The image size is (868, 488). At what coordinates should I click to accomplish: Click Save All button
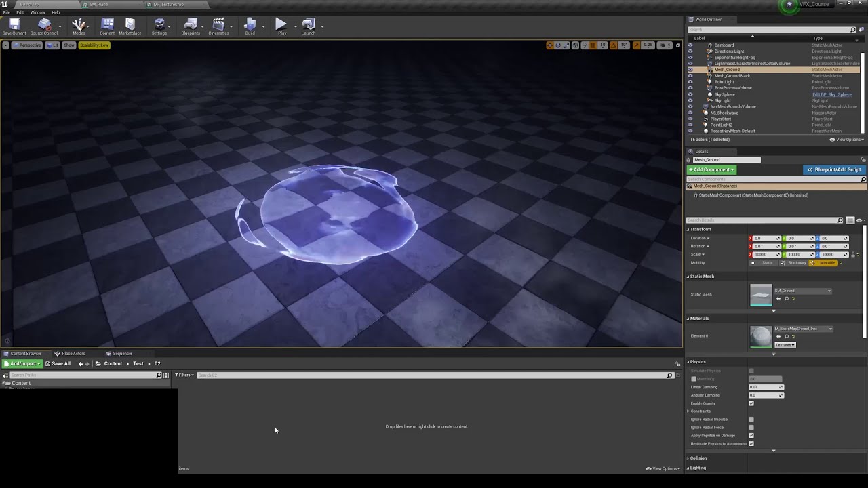[58, 364]
